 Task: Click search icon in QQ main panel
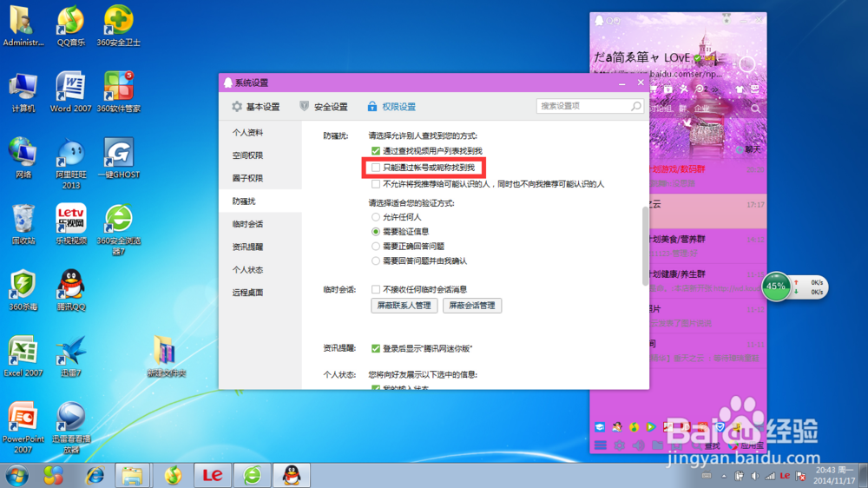(x=756, y=109)
